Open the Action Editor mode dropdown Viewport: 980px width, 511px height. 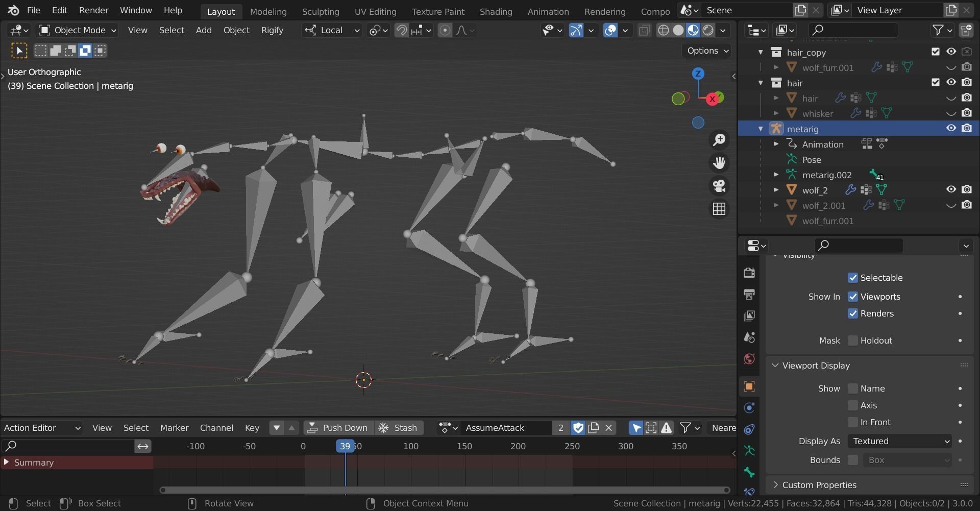point(42,428)
